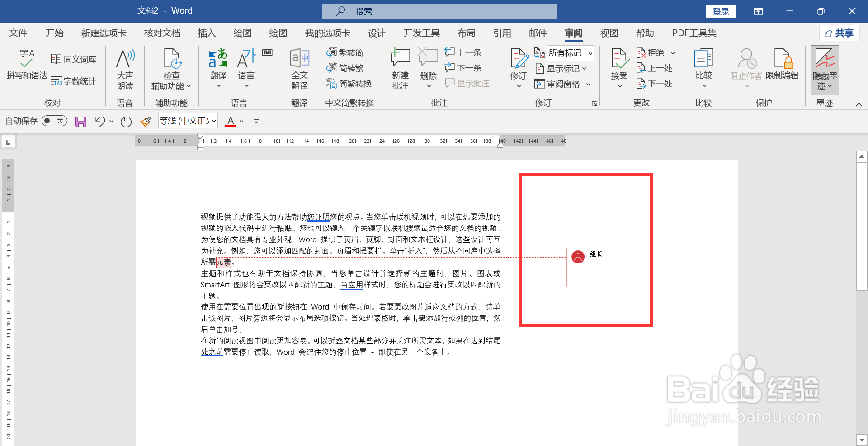The height and width of the screenshot is (446, 868).
Task: Switch to the 开始 home tab
Action: (x=54, y=33)
